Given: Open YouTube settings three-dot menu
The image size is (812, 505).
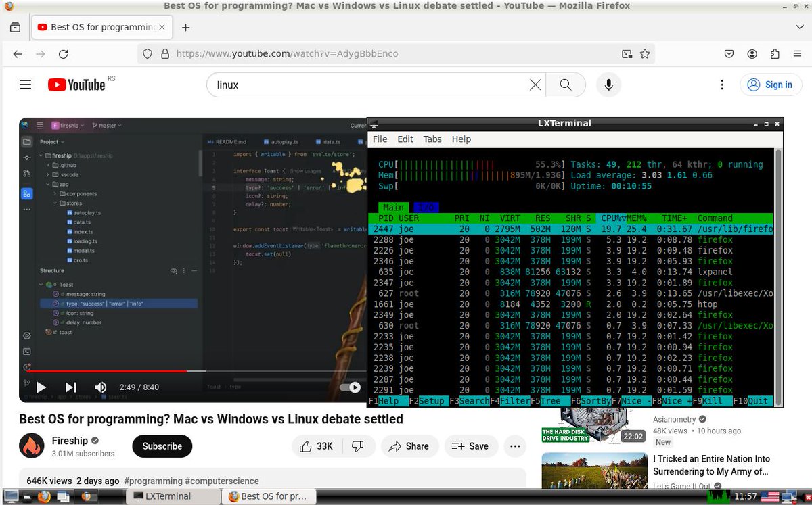Looking at the screenshot, I should [x=723, y=85].
